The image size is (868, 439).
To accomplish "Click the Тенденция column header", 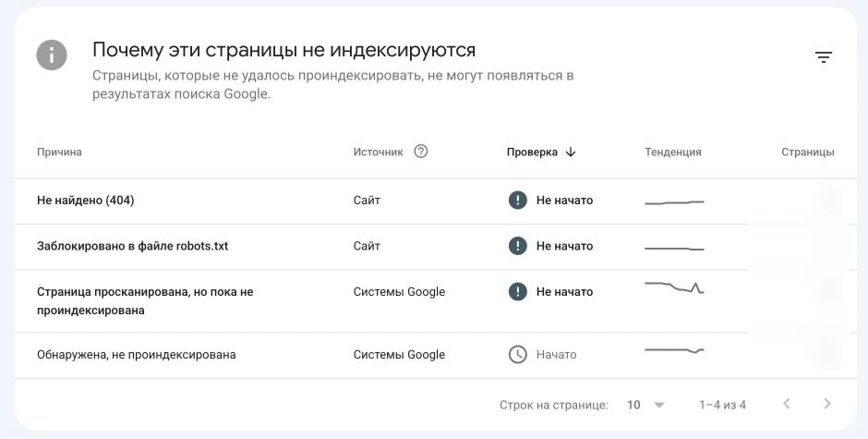I will tap(672, 152).
